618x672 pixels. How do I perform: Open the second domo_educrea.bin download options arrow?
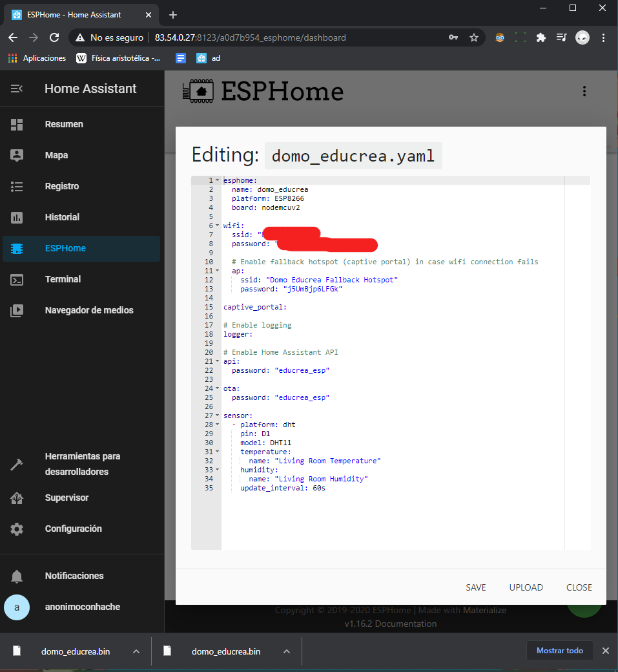tap(287, 651)
